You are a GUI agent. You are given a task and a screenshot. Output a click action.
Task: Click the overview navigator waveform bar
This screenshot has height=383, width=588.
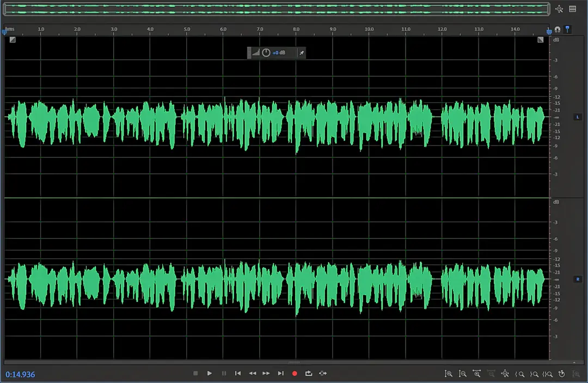(x=277, y=9)
